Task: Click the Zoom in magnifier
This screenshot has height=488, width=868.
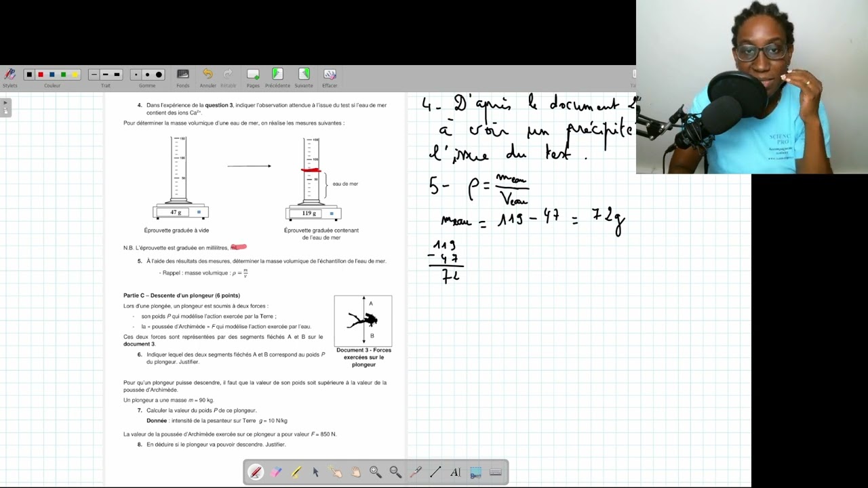Action: 376,472
